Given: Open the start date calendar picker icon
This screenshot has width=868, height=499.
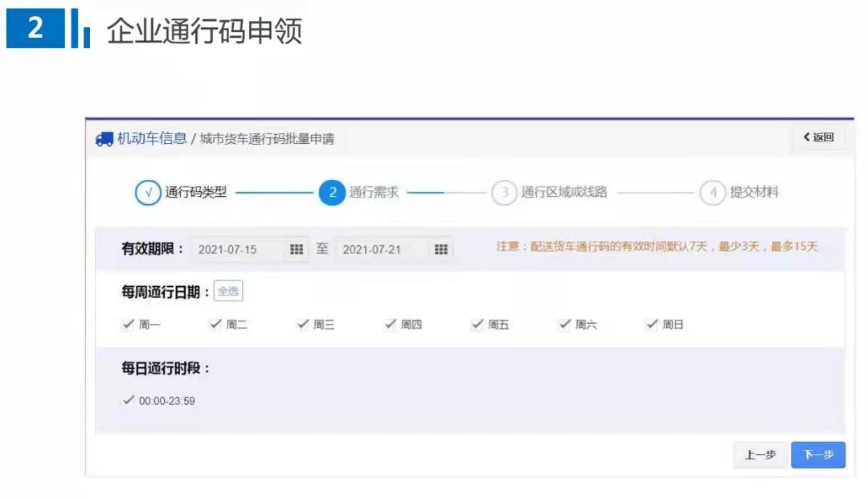Looking at the screenshot, I should [x=297, y=249].
